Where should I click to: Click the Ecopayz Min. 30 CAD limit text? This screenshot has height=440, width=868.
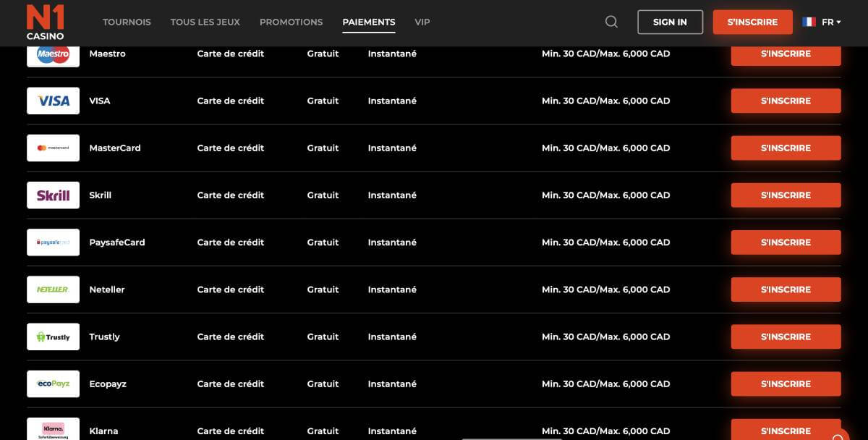[606, 384]
